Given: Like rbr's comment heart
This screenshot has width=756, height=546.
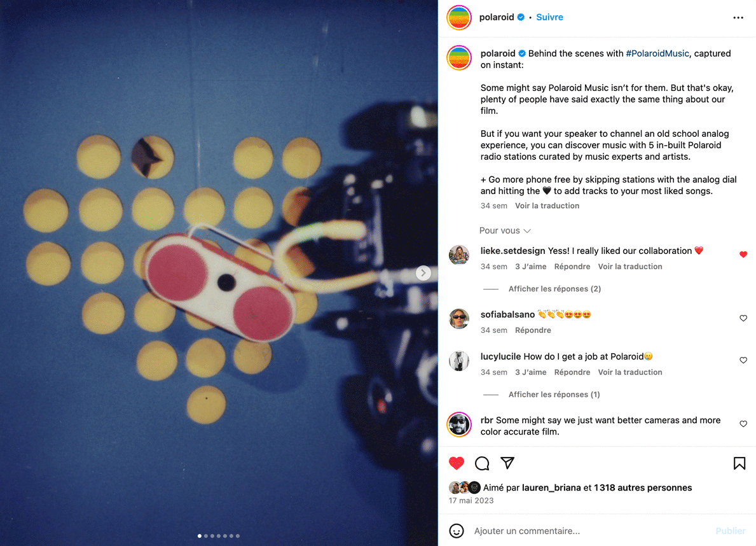Looking at the screenshot, I should pos(743,424).
